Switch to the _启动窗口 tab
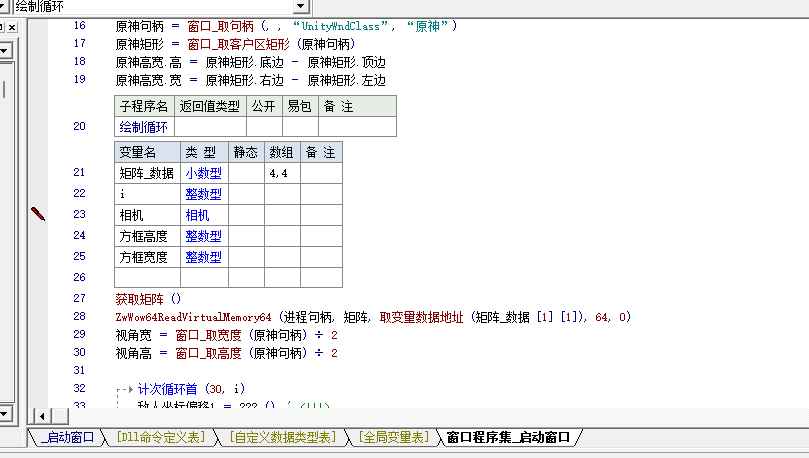Screen dimensions: 809x458 pyautogui.click(x=68, y=438)
